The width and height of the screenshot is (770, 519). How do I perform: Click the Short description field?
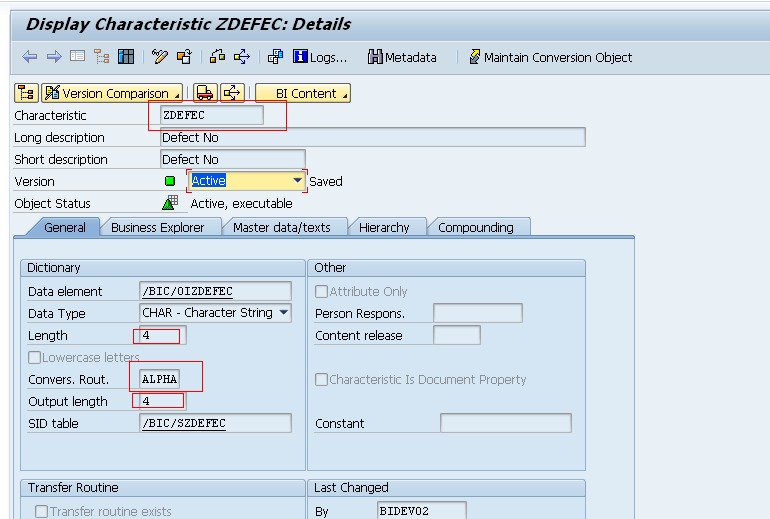233,160
